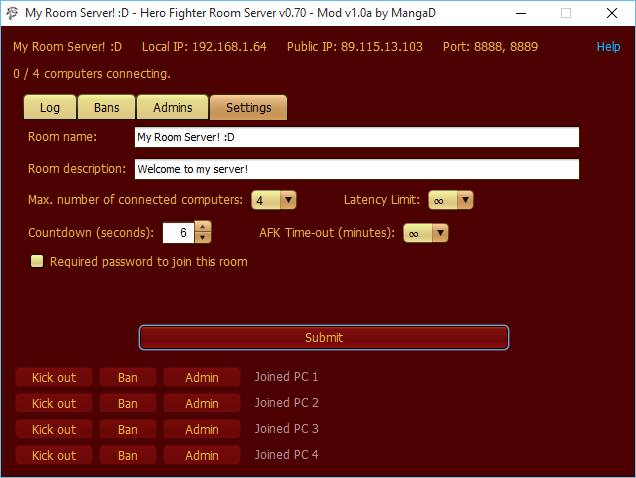This screenshot has width=636, height=478.
Task: Switch to the Log tab
Action: tap(50, 108)
